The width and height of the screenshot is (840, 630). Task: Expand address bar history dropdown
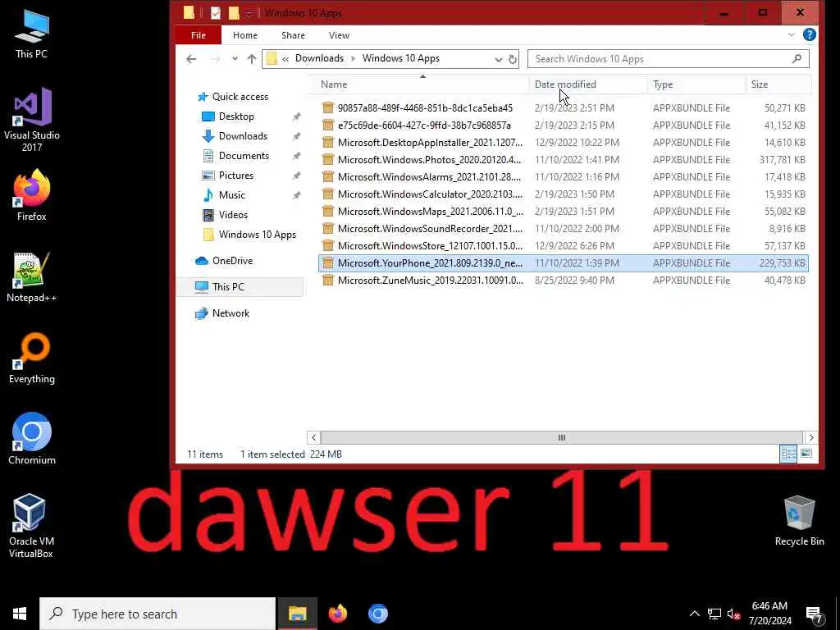[x=498, y=59]
